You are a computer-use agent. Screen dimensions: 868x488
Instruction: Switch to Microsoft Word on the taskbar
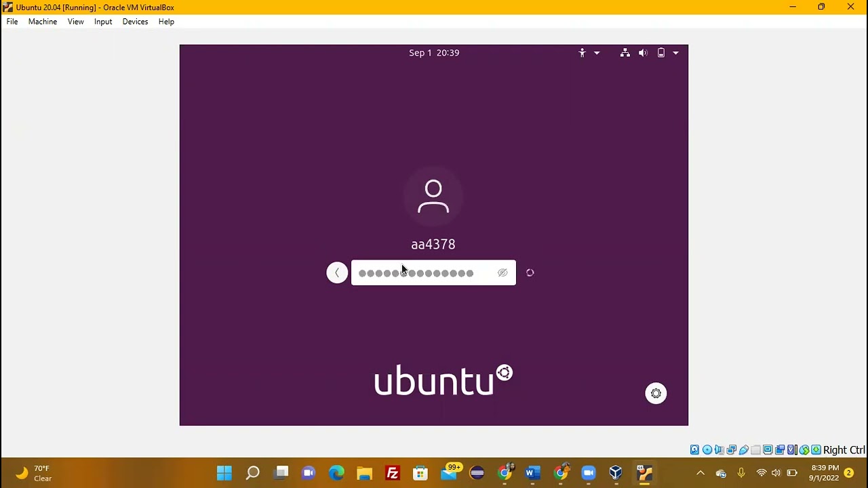pyautogui.click(x=532, y=472)
